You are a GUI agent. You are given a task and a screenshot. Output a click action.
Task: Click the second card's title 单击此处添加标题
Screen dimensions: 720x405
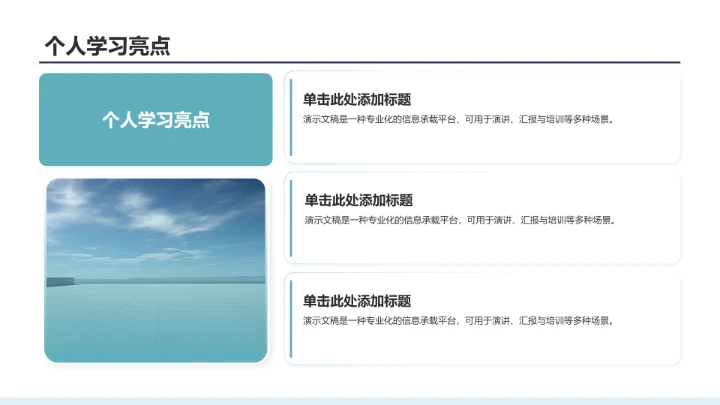pyautogui.click(x=359, y=200)
